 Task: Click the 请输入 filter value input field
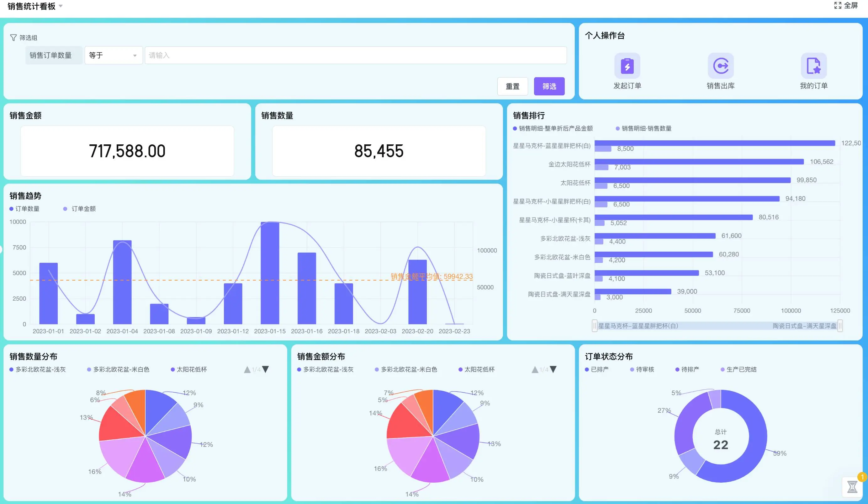(x=356, y=56)
